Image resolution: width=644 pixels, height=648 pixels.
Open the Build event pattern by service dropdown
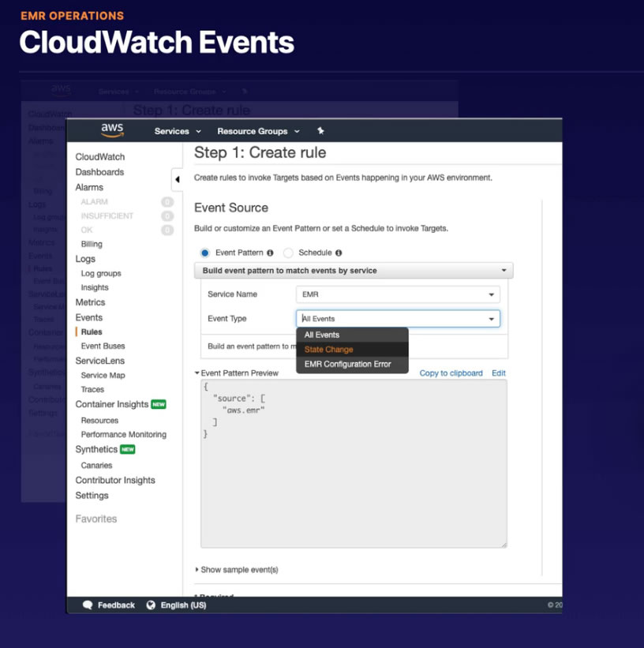pos(354,270)
